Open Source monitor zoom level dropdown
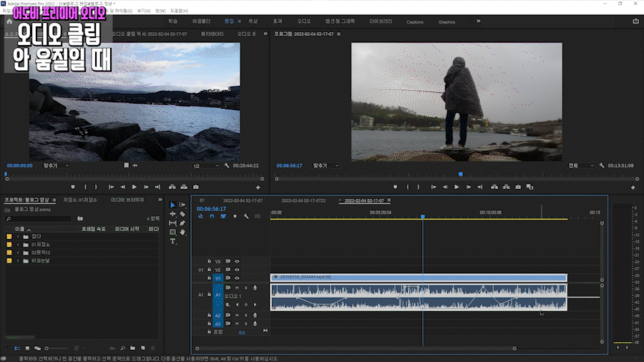Viewport: 644px width, 362px height. (57, 165)
